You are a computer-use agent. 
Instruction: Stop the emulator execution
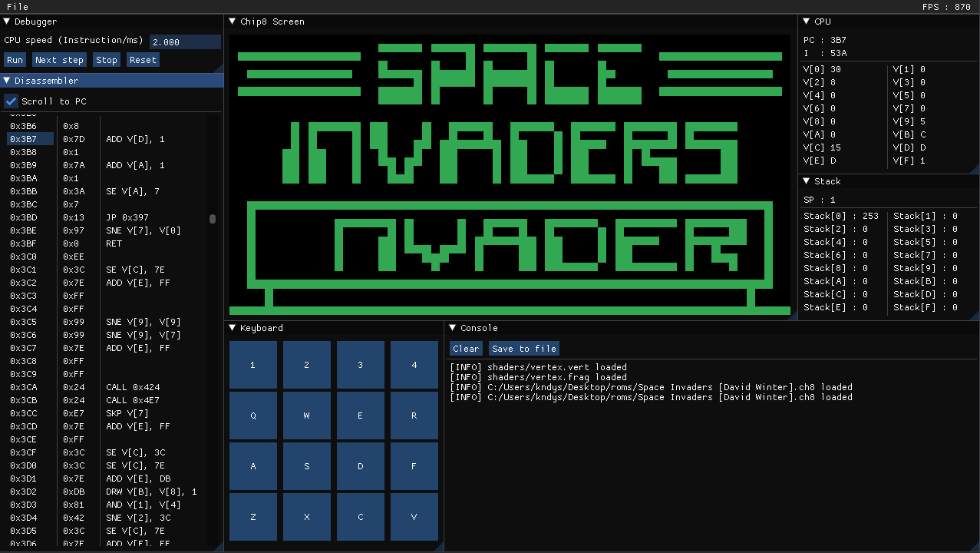pyautogui.click(x=106, y=59)
